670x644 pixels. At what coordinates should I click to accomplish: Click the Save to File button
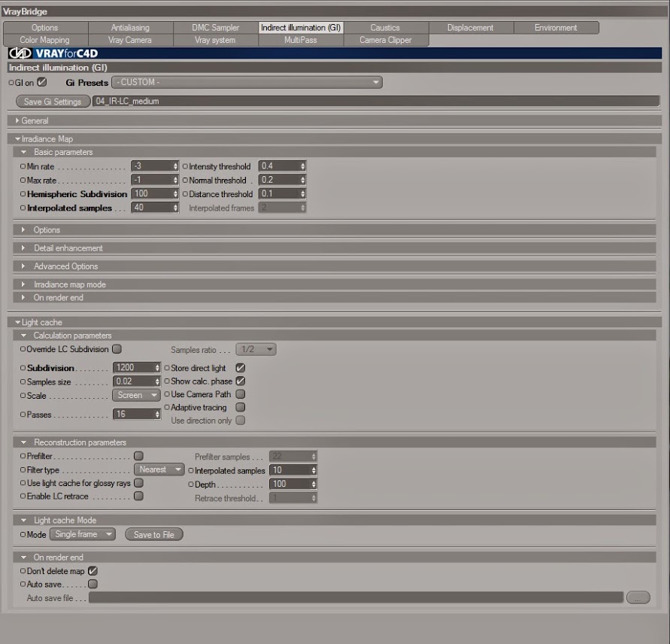154,534
